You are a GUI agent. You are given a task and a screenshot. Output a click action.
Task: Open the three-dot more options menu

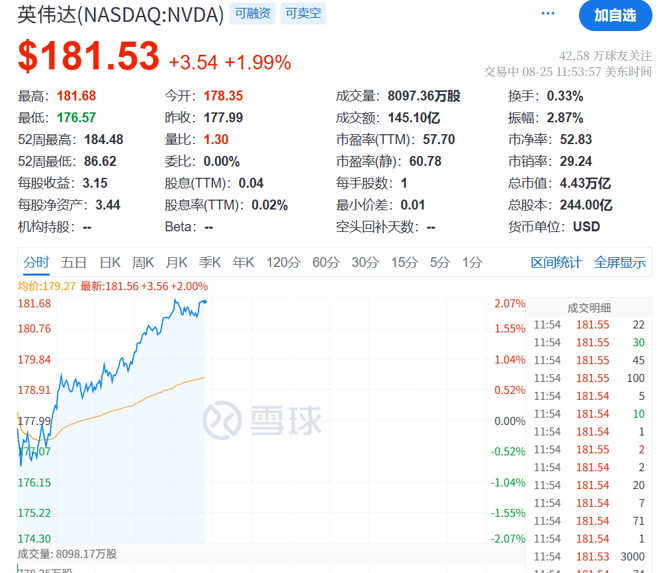coord(547,14)
